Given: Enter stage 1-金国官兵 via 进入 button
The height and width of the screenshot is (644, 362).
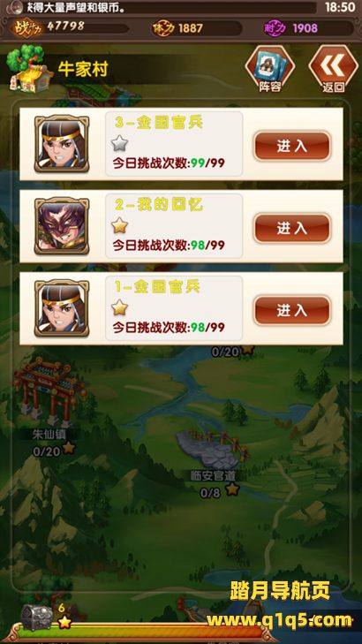Looking at the screenshot, I should click(292, 310).
